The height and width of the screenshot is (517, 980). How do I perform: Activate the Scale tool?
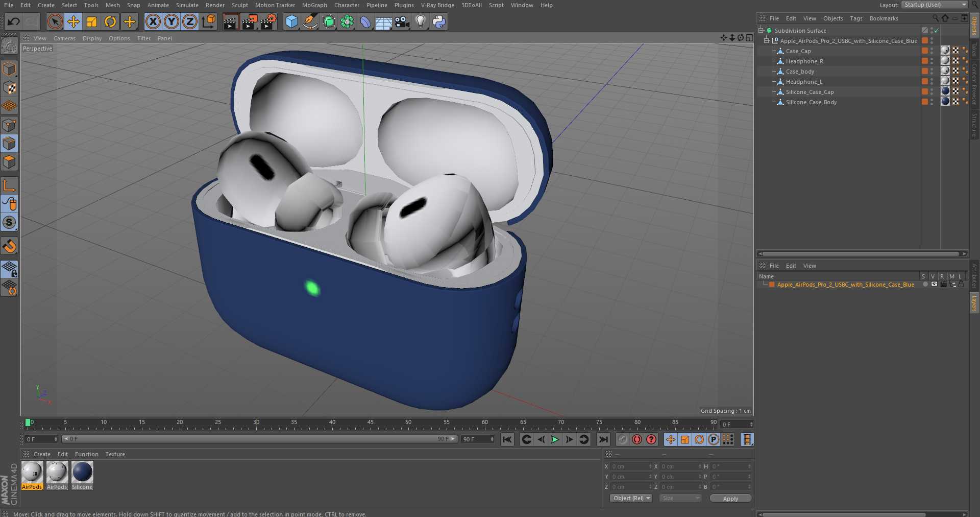pyautogui.click(x=92, y=21)
